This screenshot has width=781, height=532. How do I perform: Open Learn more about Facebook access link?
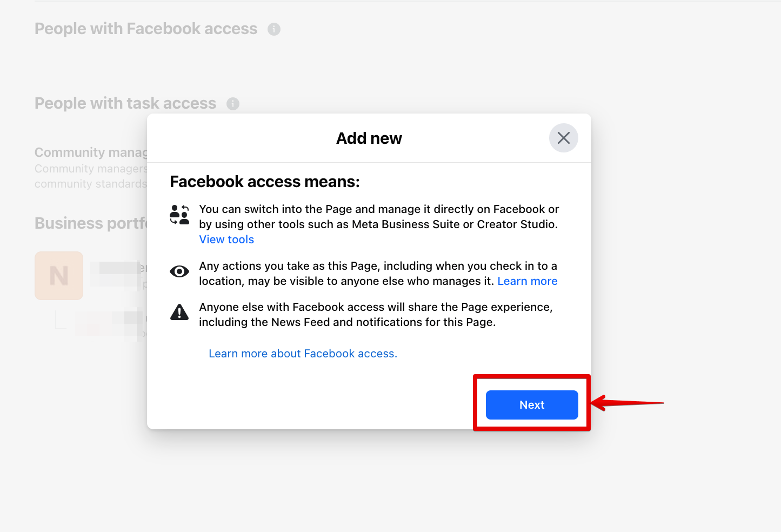[303, 354]
